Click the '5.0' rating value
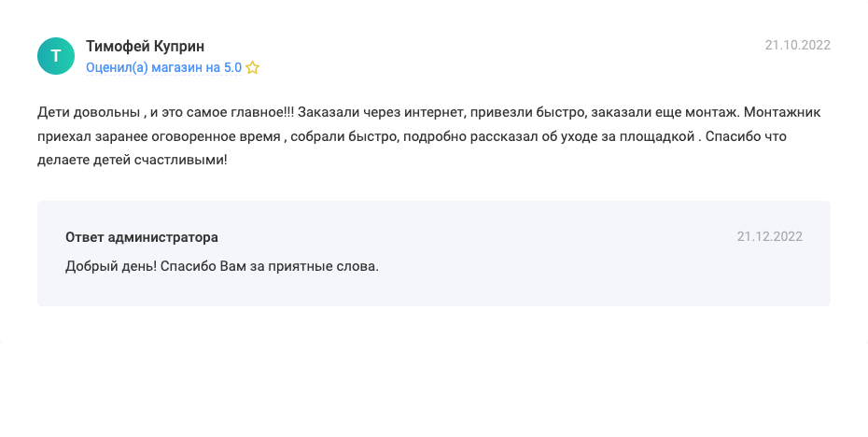 point(232,67)
